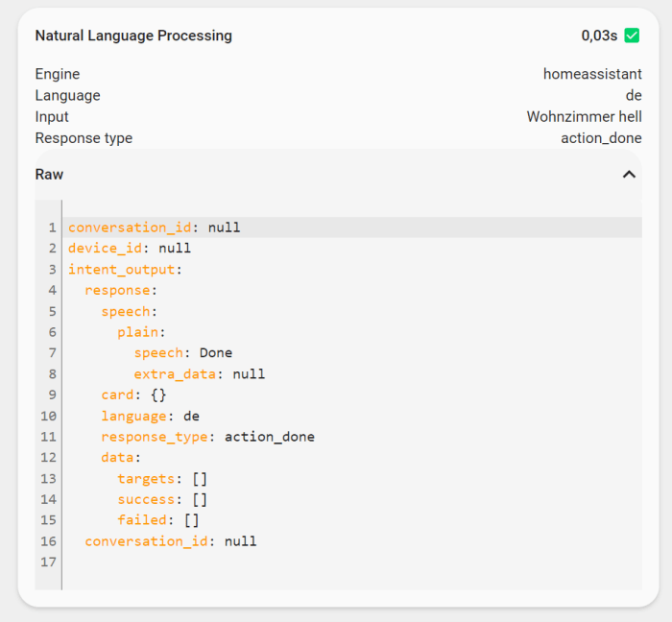The height and width of the screenshot is (622, 672).
Task: Click the Engine label
Action: click(x=58, y=74)
